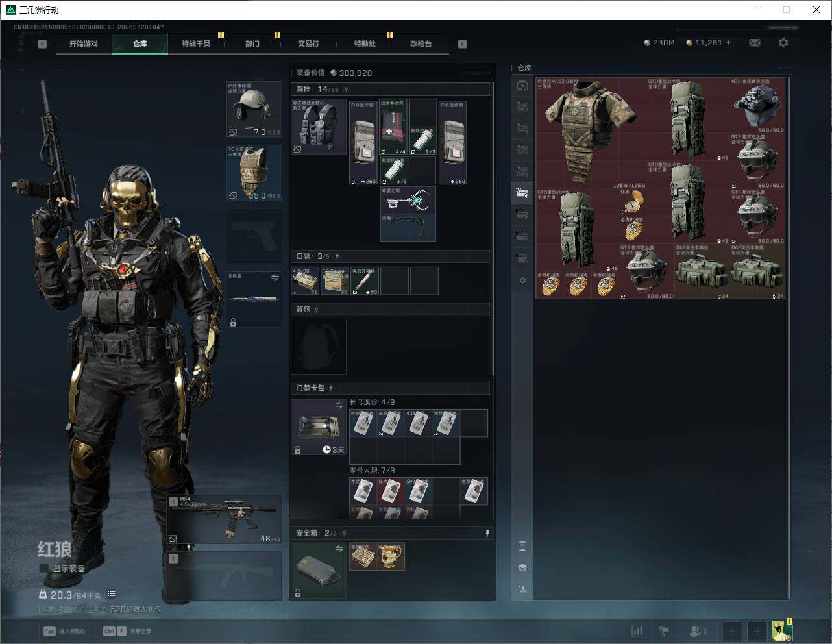Screen dimensions: 832x644
Task: Click the 进入特勤处 Tab shortcut button
Action: click(x=65, y=631)
